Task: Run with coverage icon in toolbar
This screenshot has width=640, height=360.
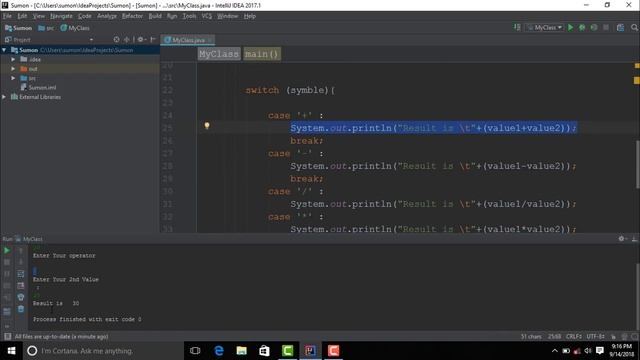Action: (x=594, y=27)
